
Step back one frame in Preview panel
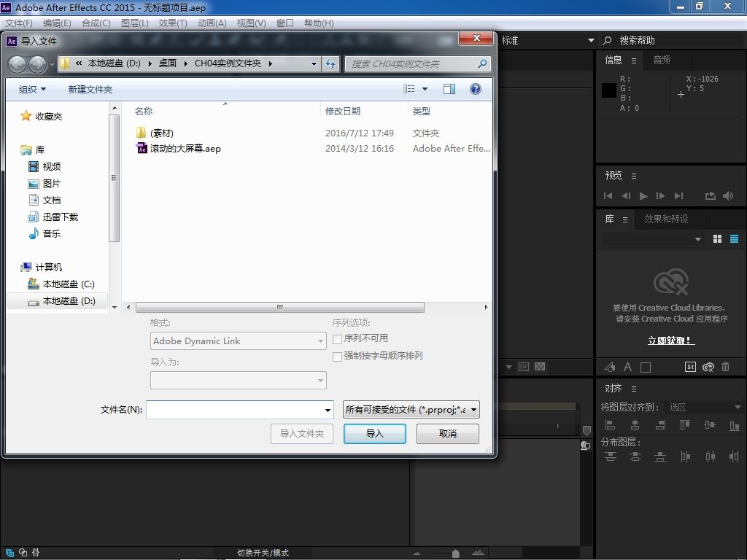pos(626,195)
